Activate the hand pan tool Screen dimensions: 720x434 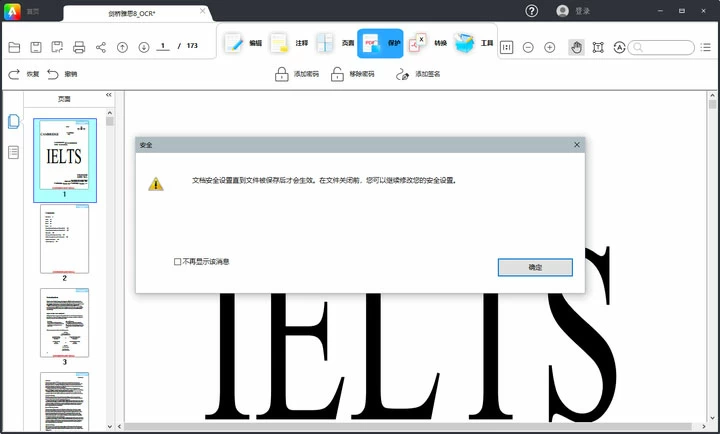(x=576, y=47)
